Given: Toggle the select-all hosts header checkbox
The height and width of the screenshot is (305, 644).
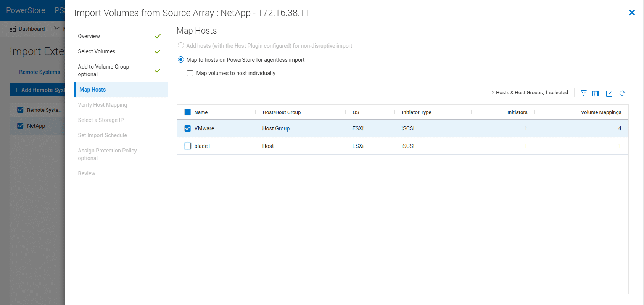Looking at the screenshot, I should 187,112.
